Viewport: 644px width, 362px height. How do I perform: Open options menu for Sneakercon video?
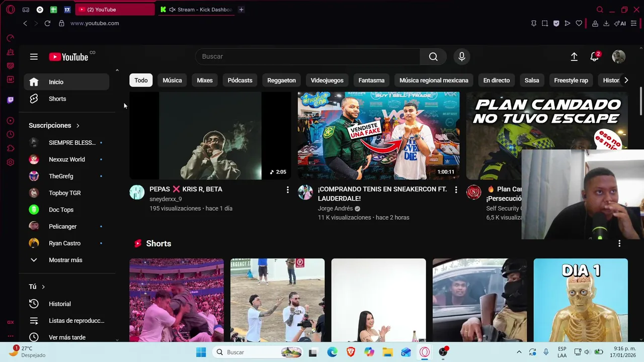coord(456,190)
